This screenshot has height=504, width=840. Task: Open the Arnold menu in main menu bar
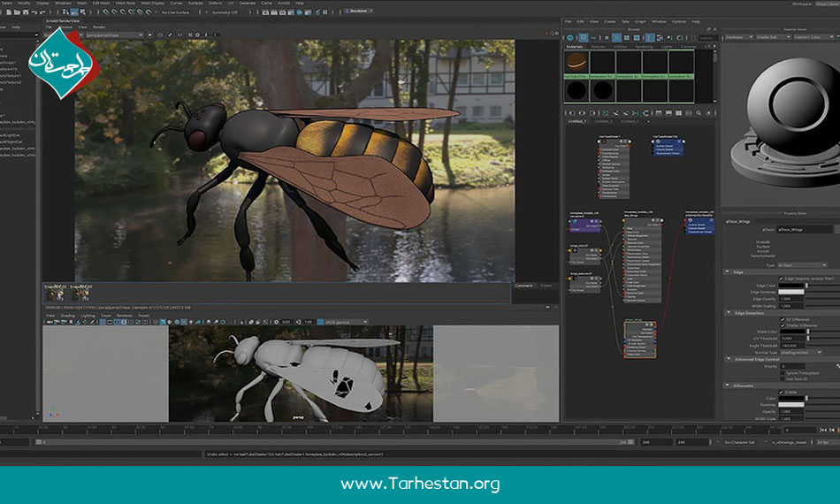coord(284,4)
